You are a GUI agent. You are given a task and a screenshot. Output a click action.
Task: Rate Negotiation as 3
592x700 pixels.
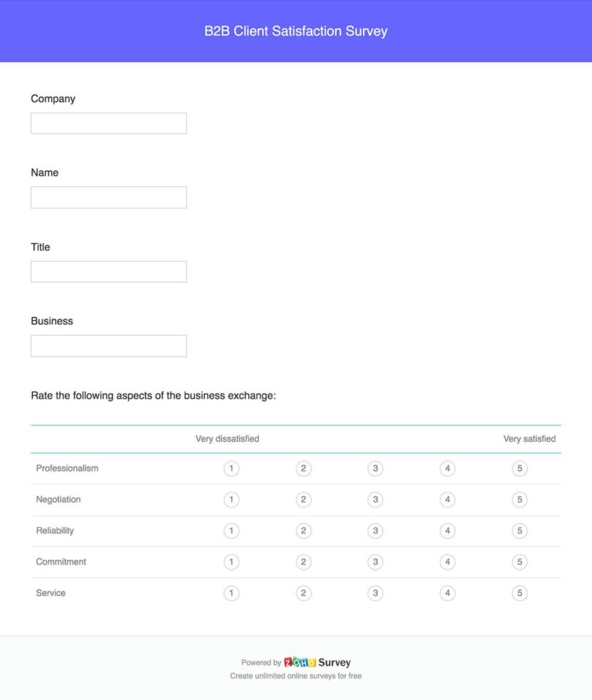point(375,499)
